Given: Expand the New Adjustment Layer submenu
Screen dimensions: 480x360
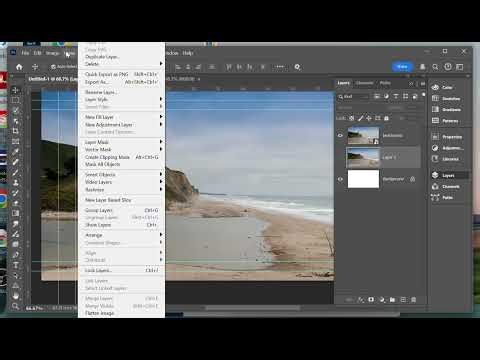Looking at the screenshot, I should 121,125.
